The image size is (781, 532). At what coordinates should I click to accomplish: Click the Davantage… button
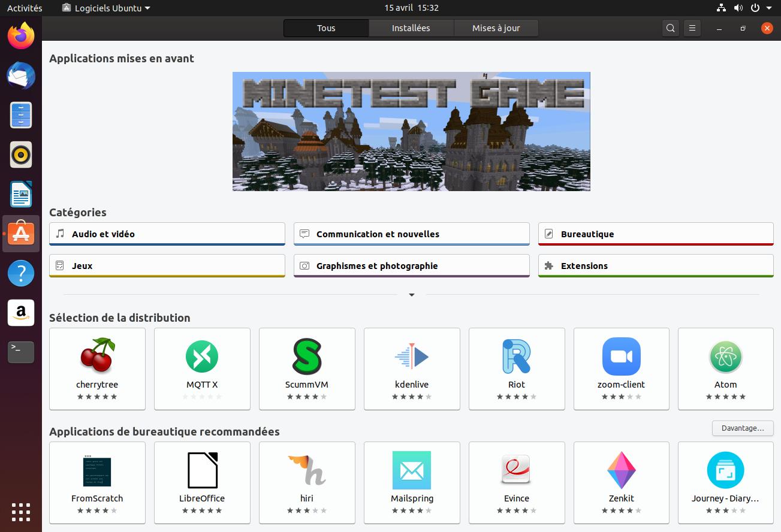pyautogui.click(x=743, y=428)
